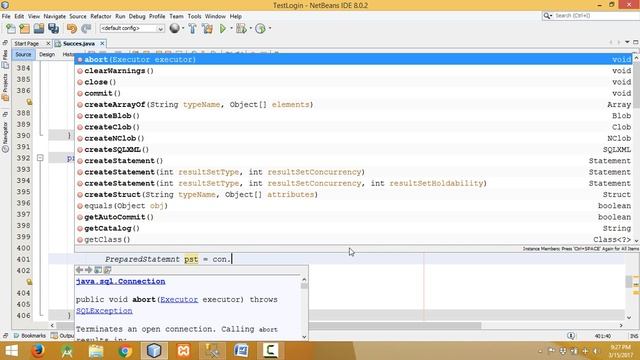The height and width of the screenshot is (360, 640).
Task: Open the default config combo box
Action: point(132,29)
